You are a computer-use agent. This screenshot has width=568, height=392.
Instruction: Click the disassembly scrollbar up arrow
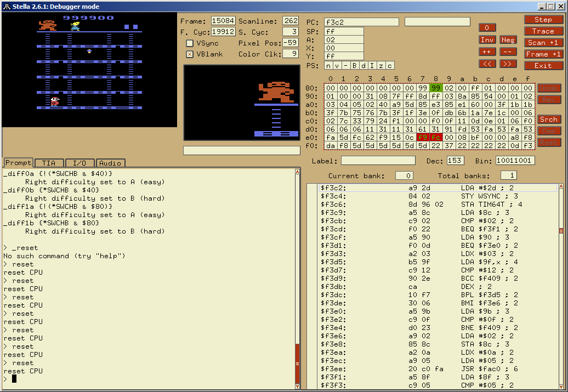click(x=561, y=186)
